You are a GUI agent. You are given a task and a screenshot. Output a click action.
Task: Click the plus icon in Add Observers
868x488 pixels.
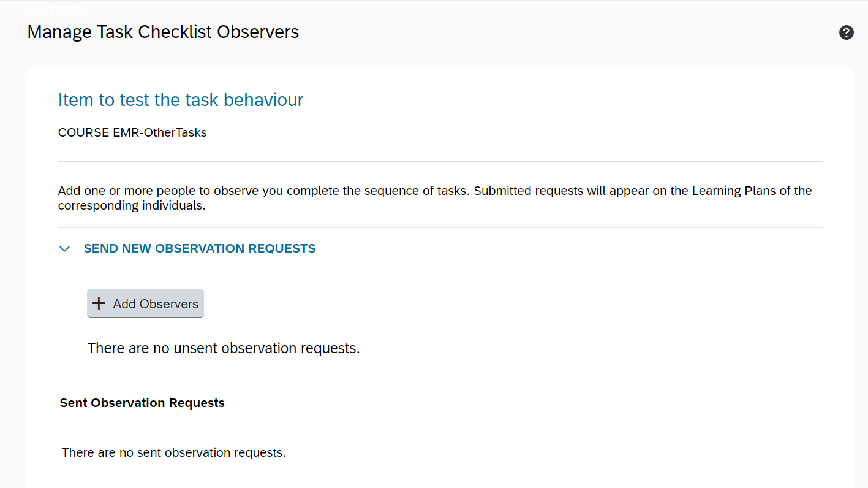(99, 303)
